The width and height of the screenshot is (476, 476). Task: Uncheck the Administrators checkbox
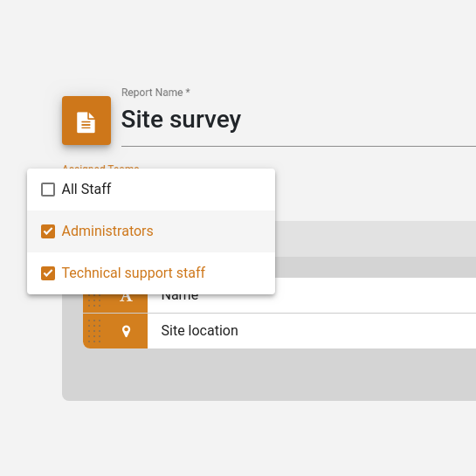pyautogui.click(x=48, y=231)
